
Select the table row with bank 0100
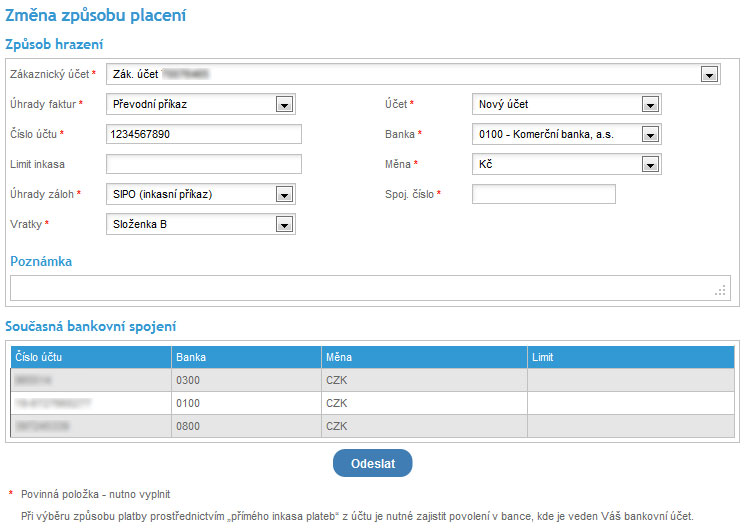point(372,402)
